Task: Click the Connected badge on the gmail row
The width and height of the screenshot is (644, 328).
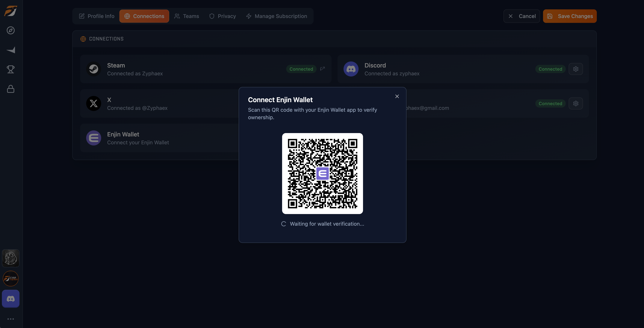Action: (x=550, y=104)
